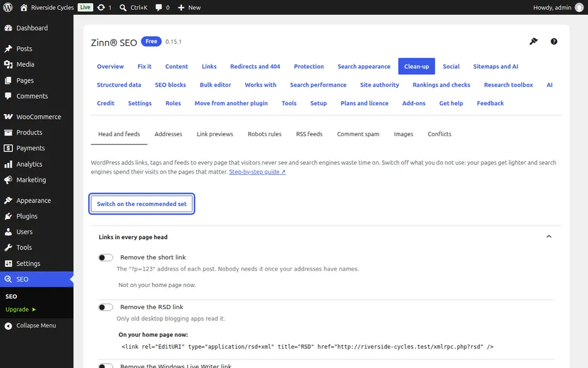Screen dimensions: 588x368
Task: Click Switch on the recommended set button
Action: tap(141, 204)
